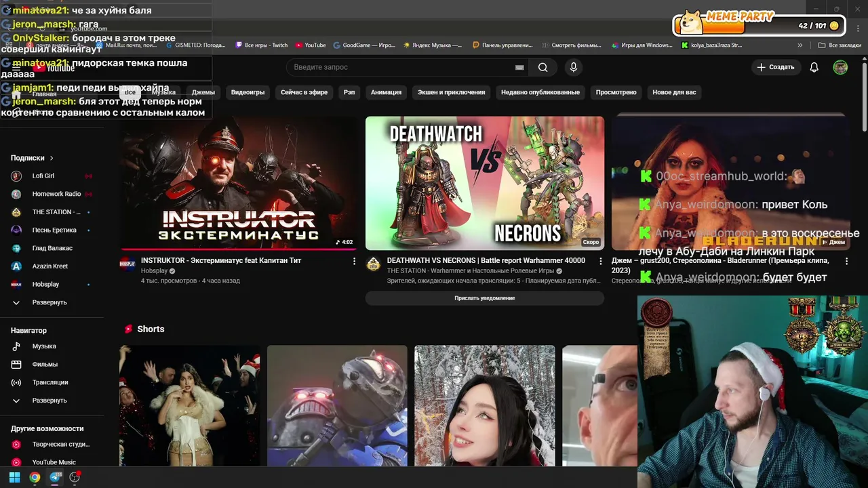Open options menu for DEATHWATCH VS NECRONS video
Viewport: 868px width, 488px height.
(x=600, y=261)
